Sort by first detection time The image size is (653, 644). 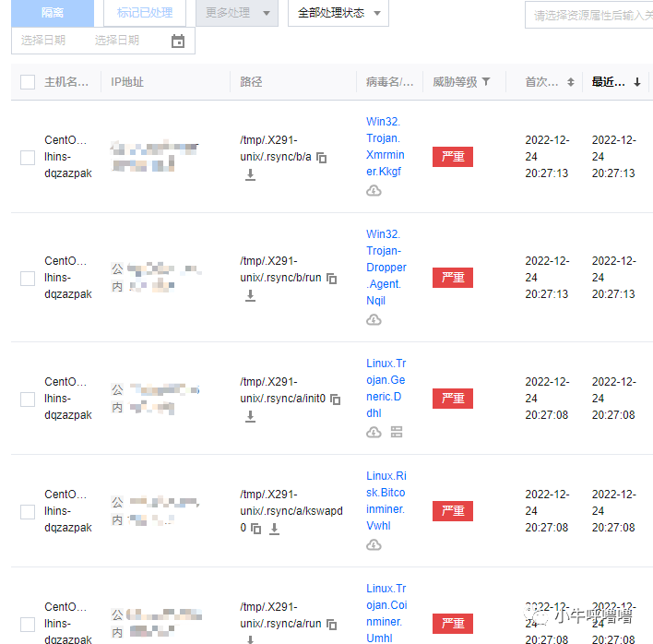click(x=571, y=82)
